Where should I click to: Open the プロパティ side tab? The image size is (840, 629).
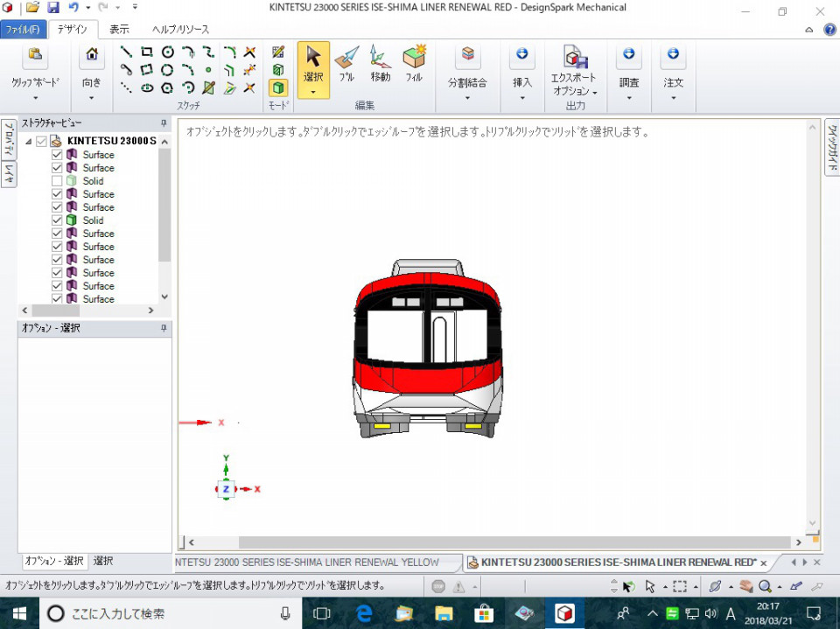pos(9,140)
